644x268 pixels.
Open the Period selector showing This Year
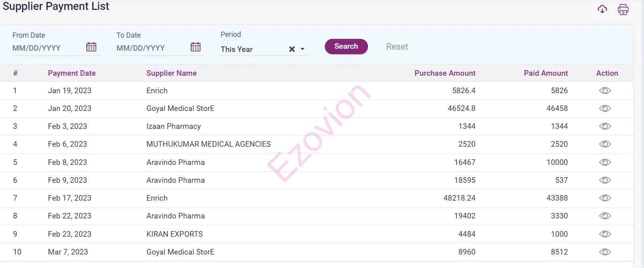click(250, 50)
